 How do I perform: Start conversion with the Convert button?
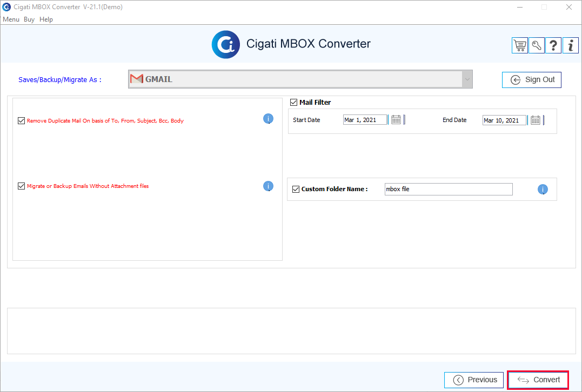538,380
